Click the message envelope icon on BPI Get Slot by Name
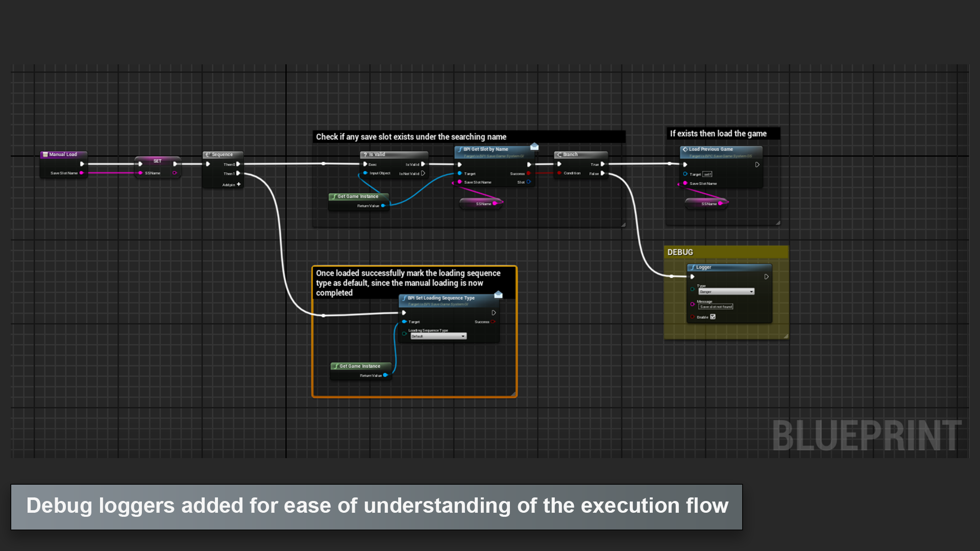 (x=534, y=147)
